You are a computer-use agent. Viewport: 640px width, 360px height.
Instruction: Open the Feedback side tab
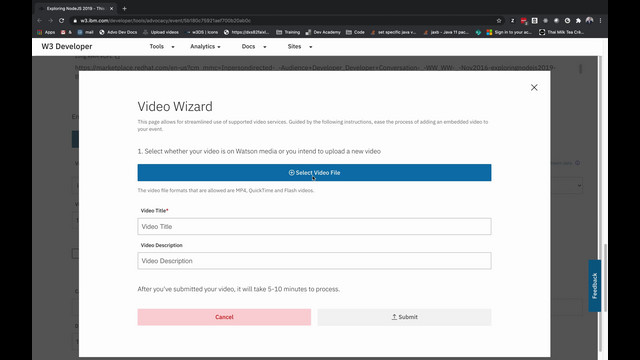click(595, 286)
